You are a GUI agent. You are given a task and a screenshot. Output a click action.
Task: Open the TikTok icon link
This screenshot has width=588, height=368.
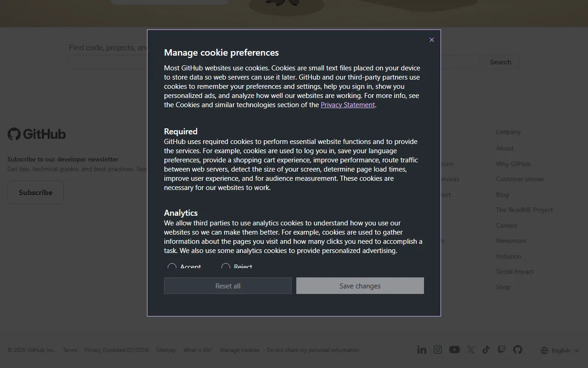(486, 350)
